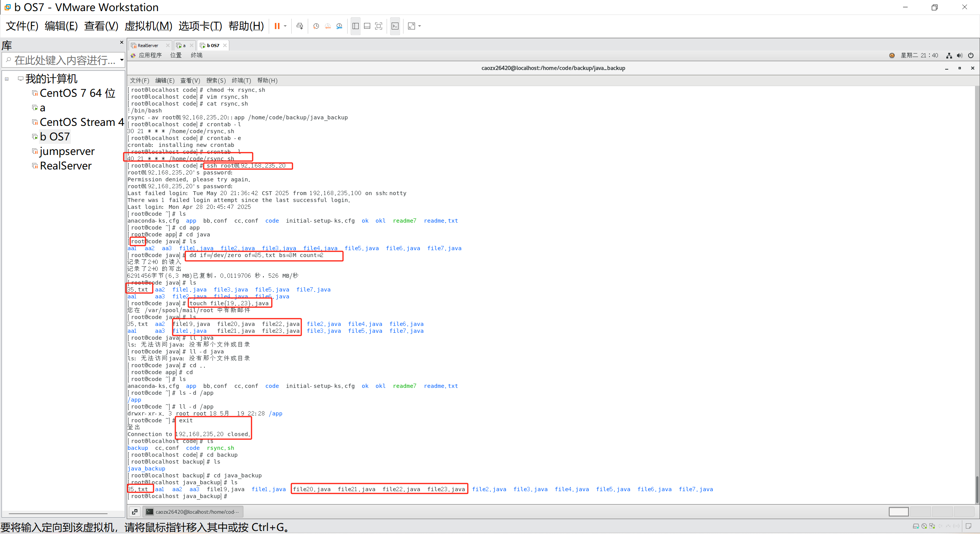Send Ctrl+Alt+Del to the VM
Image resolution: width=980 pixels, height=534 pixels.
pos(300,26)
